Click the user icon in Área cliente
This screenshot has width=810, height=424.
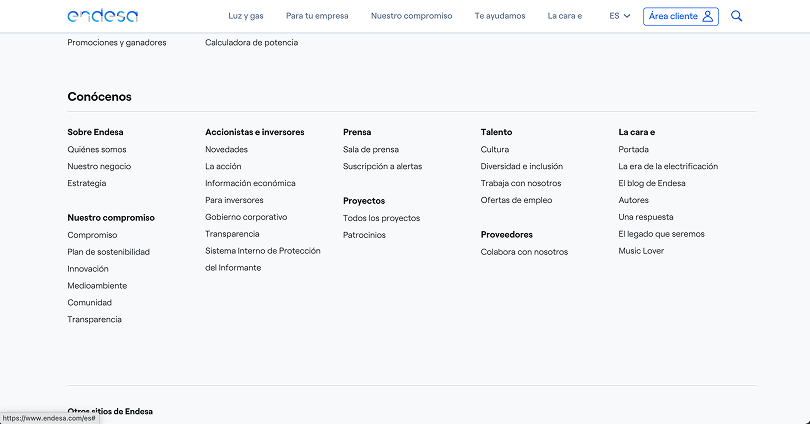[x=708, y=17]
